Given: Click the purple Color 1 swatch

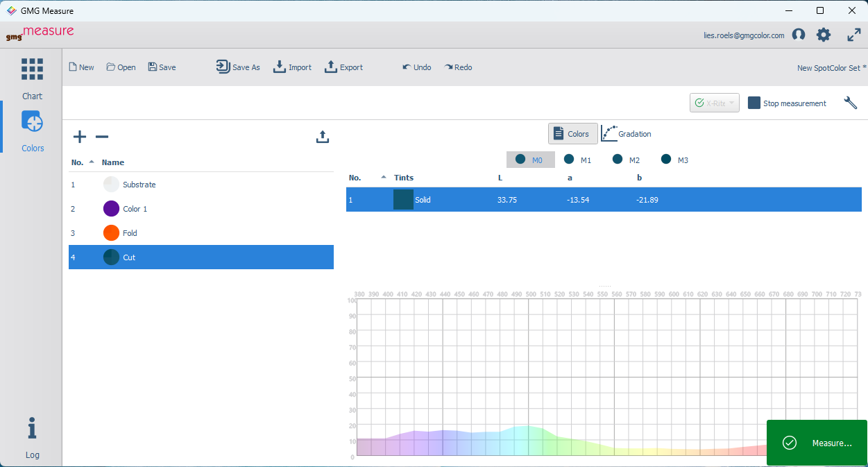Looking at the screenshot, I should (x=111, y=209).
